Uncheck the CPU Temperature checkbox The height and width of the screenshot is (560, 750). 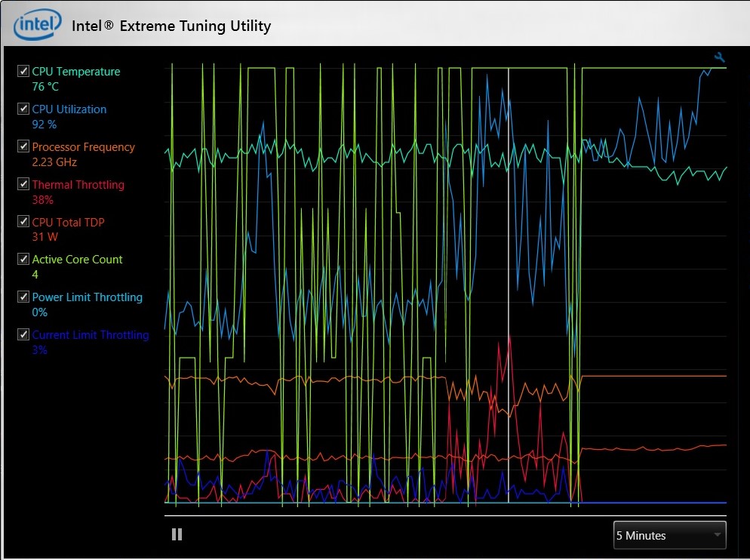point(23,71)
